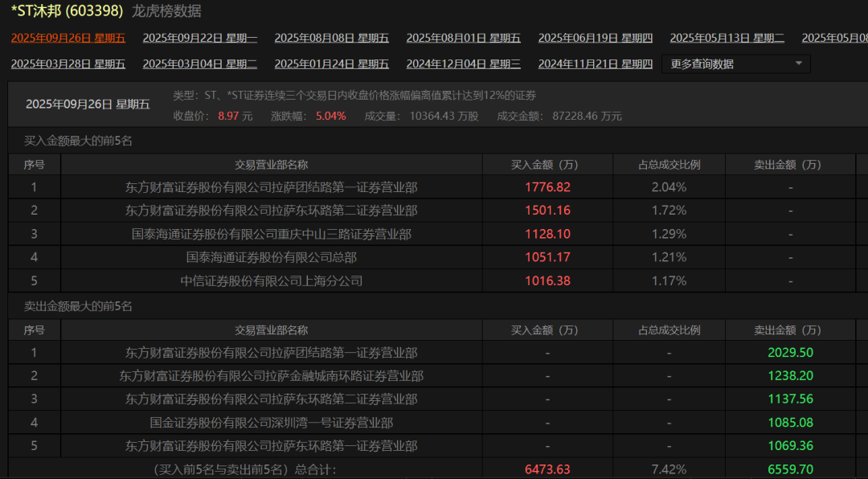Click 买入金额最大的前5名 section header
Screen dimensions: 868x479
click(78, 141)
